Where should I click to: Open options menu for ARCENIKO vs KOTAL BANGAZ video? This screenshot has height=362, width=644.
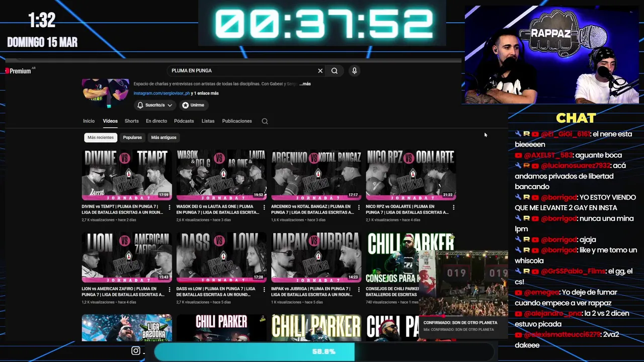click(x=359, y=207)
